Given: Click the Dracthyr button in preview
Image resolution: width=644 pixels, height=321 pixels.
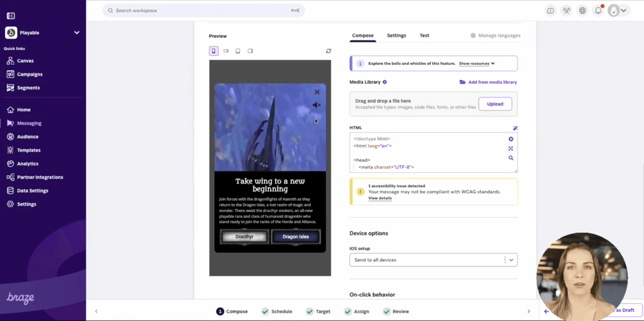Looking at the screenshot, I should [244, 237].
